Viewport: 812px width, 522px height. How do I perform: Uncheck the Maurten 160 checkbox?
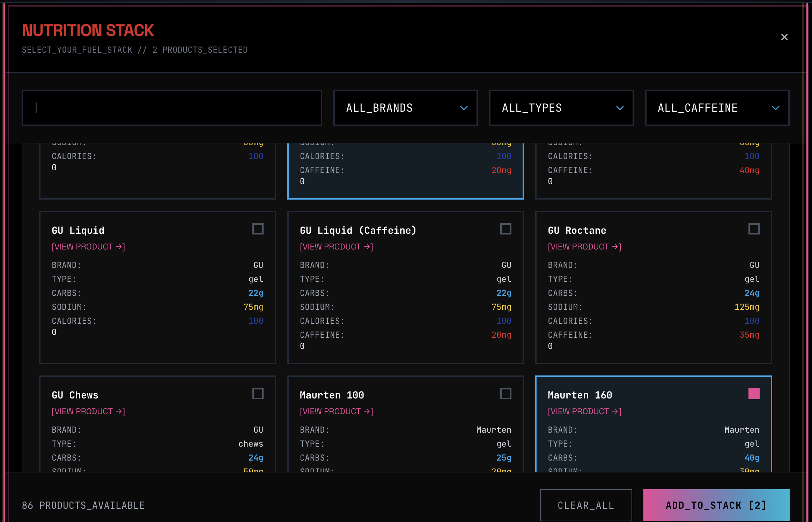(x=754, y=394)
